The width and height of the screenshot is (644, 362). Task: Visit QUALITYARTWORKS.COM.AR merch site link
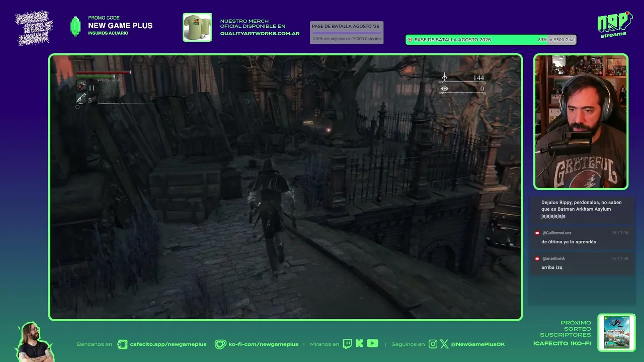[260, 34]
